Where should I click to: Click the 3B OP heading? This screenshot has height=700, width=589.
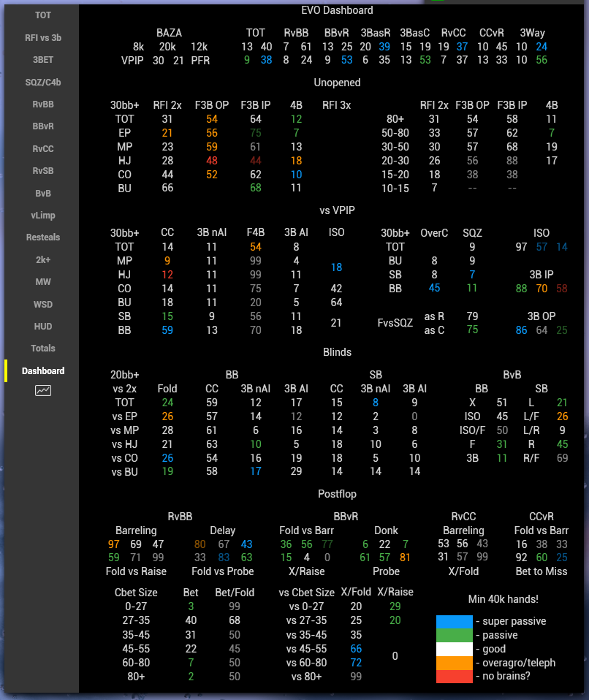(541, 316)
